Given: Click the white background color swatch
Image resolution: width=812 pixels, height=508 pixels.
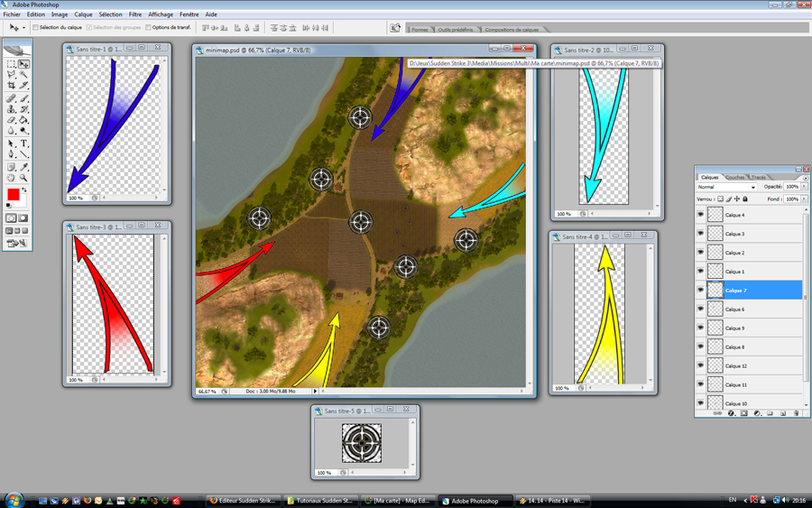Looking at the screenshot, I should pyautogui.click(x=23, y=201).
